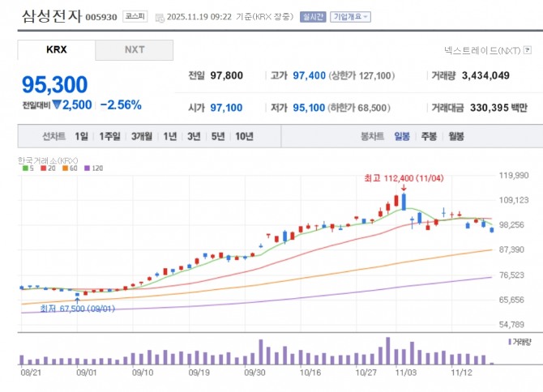Select the 일봉 daily candle chart
The width and height of the screenshot is (543, 392).
pyautogui.click(x=402, y=136)
